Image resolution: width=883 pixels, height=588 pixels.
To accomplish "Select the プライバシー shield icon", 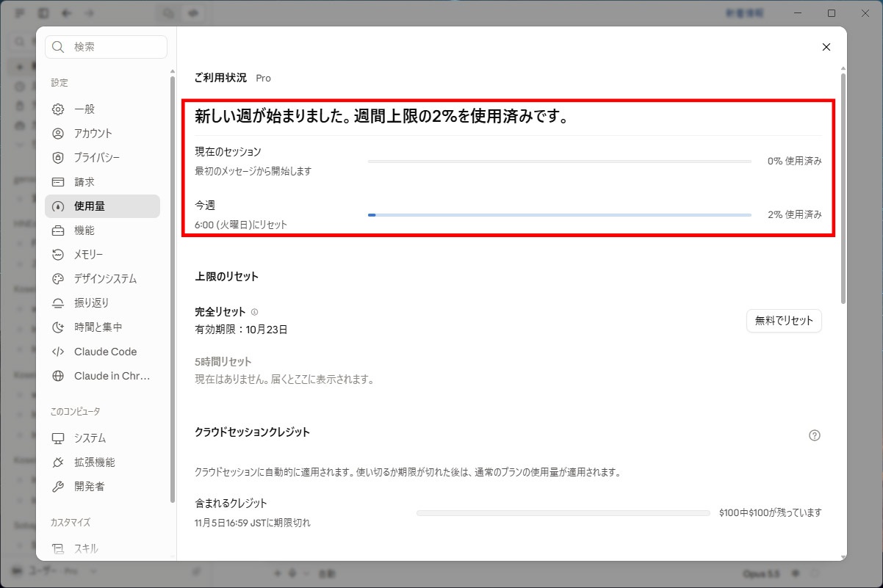I will [59, 158].
